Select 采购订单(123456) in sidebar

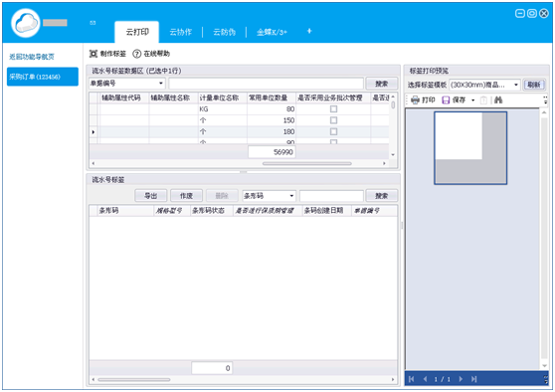click(43, 77)
